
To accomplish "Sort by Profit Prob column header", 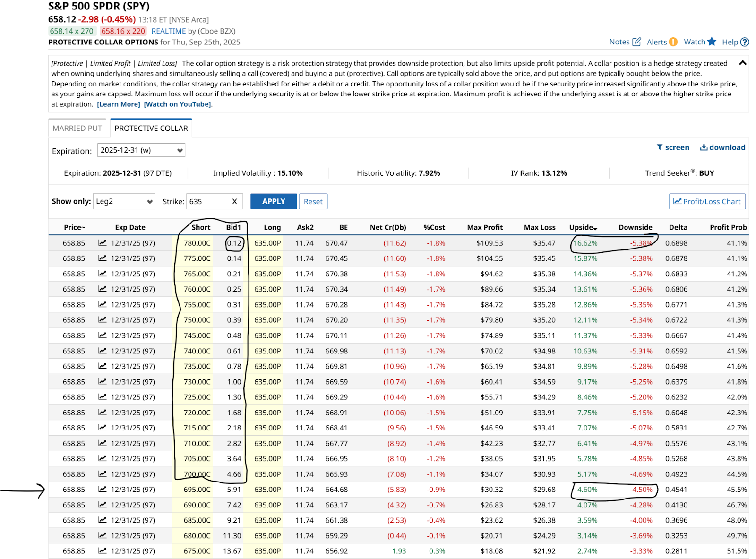I will pyautogui.click(x=728, y=227).
